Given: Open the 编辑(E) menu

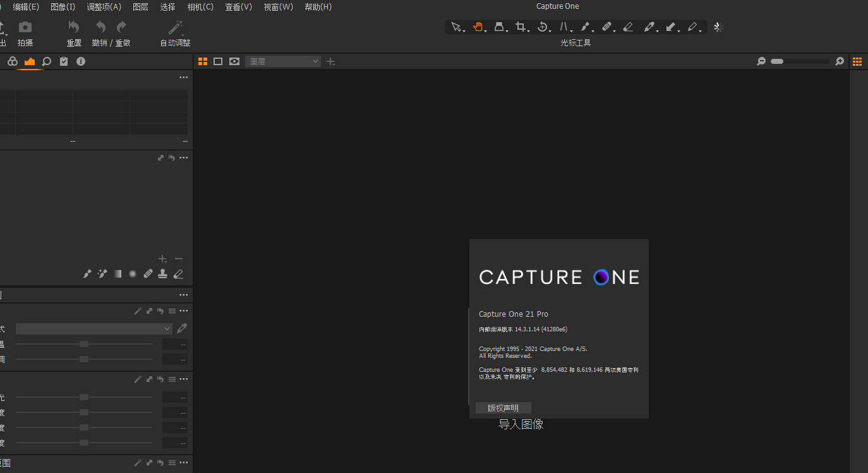Looking at the screenshot, I should [26, 6].
